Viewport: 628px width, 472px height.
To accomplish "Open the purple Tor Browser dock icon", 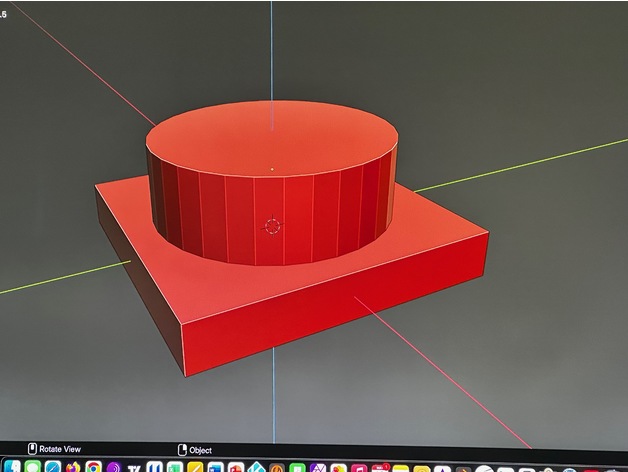I will [114, 467].
